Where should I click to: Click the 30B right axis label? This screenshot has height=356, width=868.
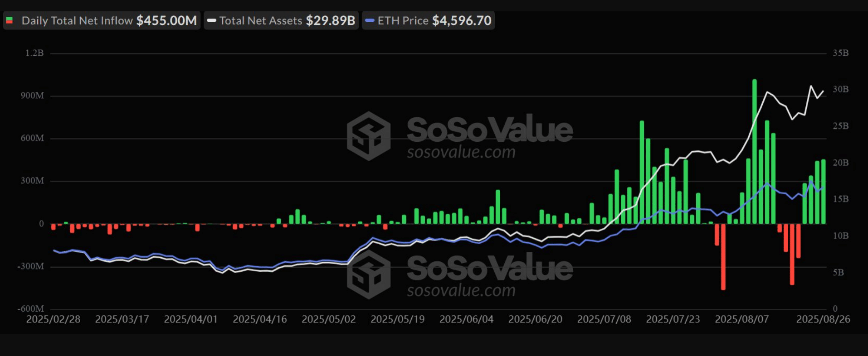tap(840, 90)
